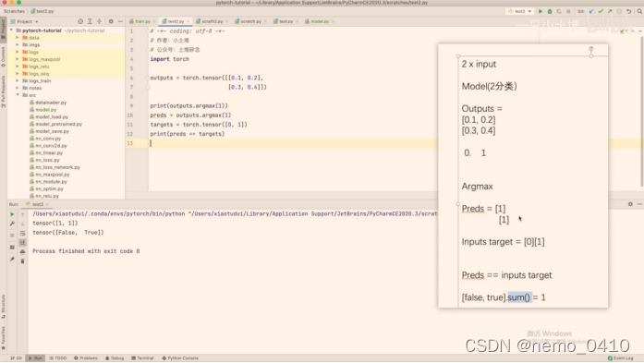The height and width of the screenshot is (363, 644).
Task: Toggle Structure side panel button
Action: pos(4,307)
